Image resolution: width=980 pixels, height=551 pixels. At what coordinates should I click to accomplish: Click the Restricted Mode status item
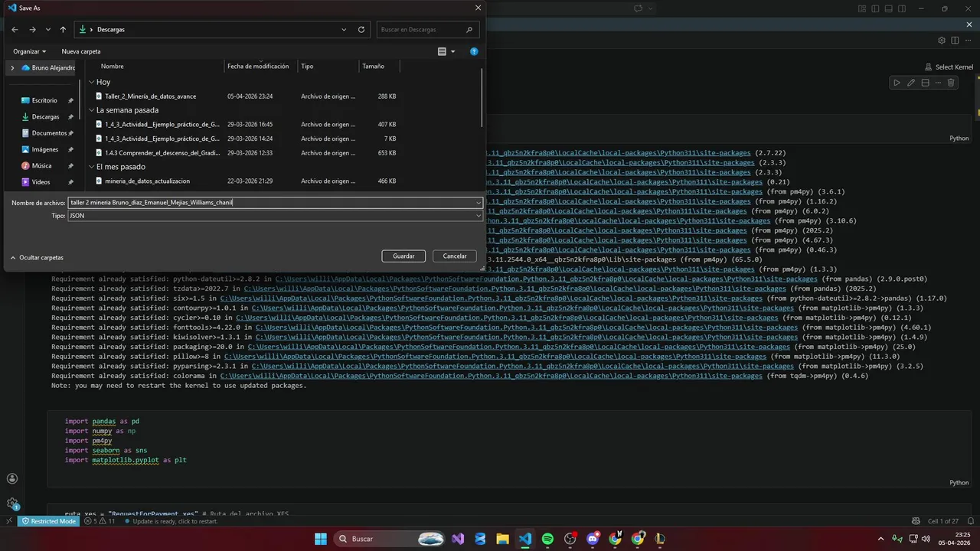tap(48, 521)
